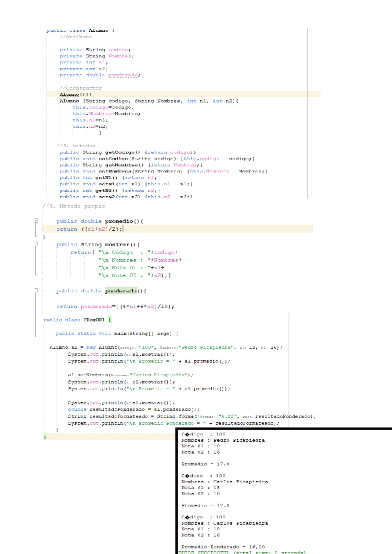Screen dimensions: 392x554
Task: Click the '\n Nota 01 :' string line in mostrar()
Action: pos(132,268)
